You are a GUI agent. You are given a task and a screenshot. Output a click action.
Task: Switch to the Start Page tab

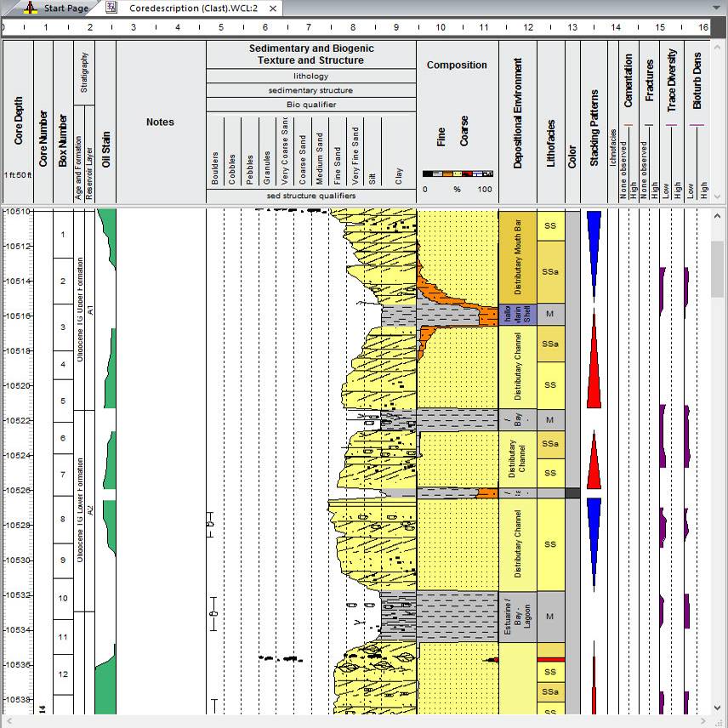(x=65, y=8)
